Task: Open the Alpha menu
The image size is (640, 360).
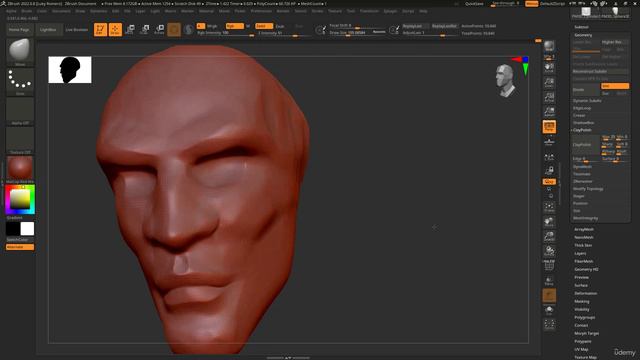Action: click(11, 11)
